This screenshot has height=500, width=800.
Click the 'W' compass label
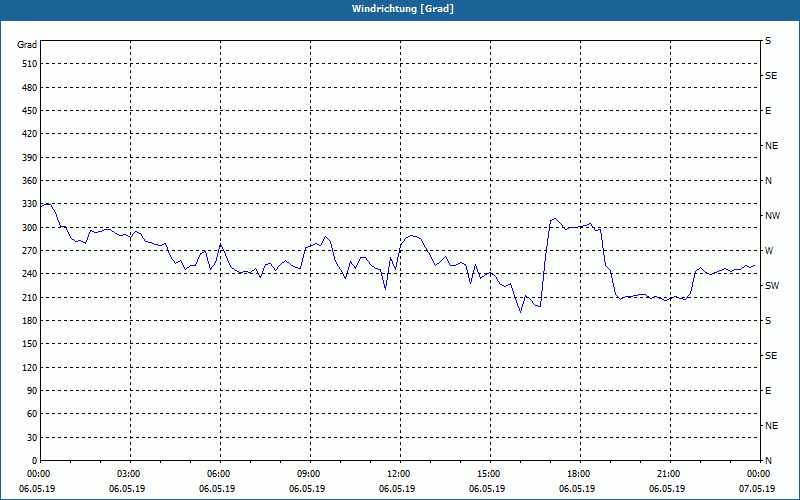[x=769, y=251]
